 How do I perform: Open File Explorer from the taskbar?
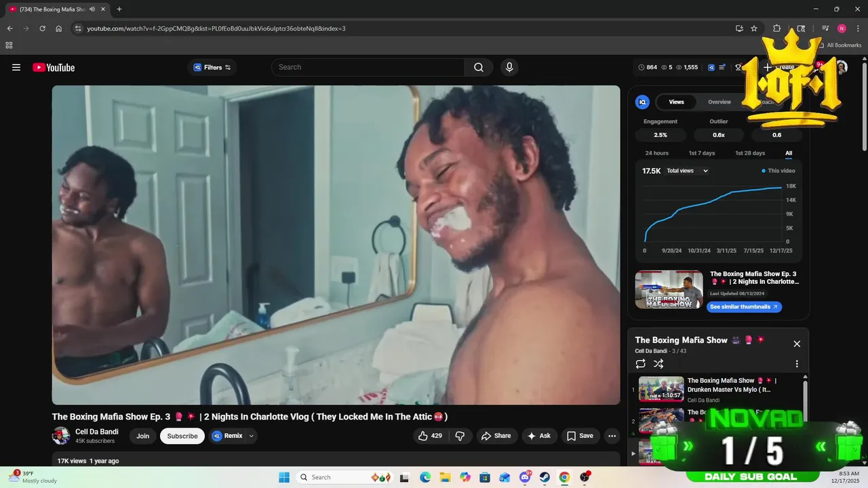[x=445, y=477]
